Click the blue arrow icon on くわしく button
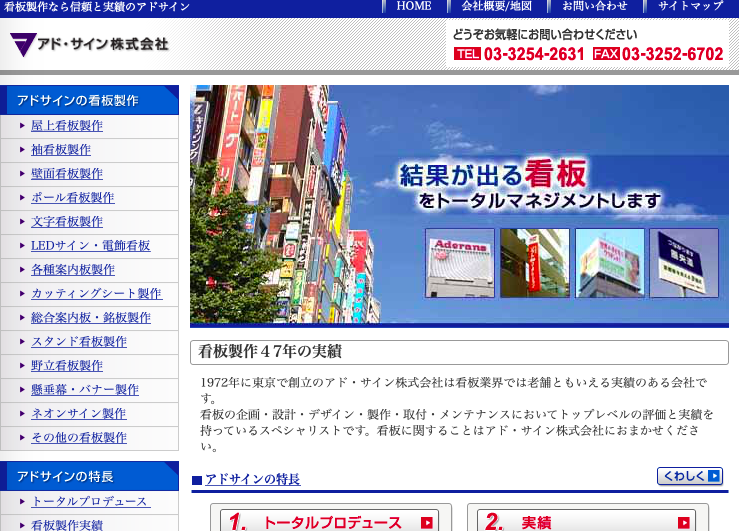This screenshot has width=739, height=531. pyautogui.click(x=714, y=476)
